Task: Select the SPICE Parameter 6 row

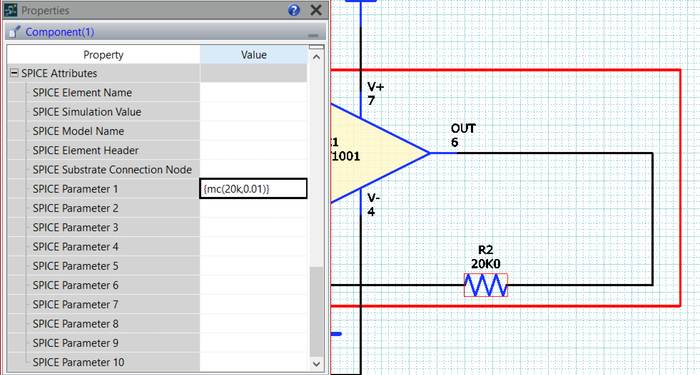Action: pos(157,285)
